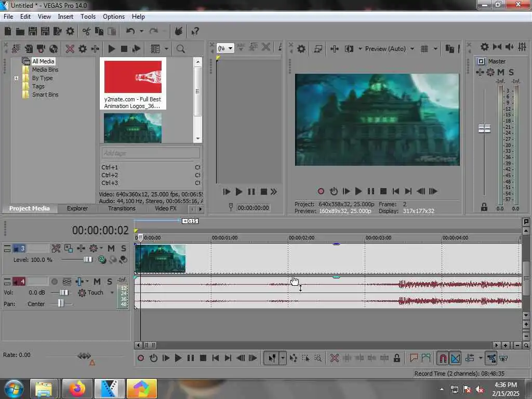Open the overlays grid dropdown arrow
Screen dimensions: 532x399
[x=435, y=49]
